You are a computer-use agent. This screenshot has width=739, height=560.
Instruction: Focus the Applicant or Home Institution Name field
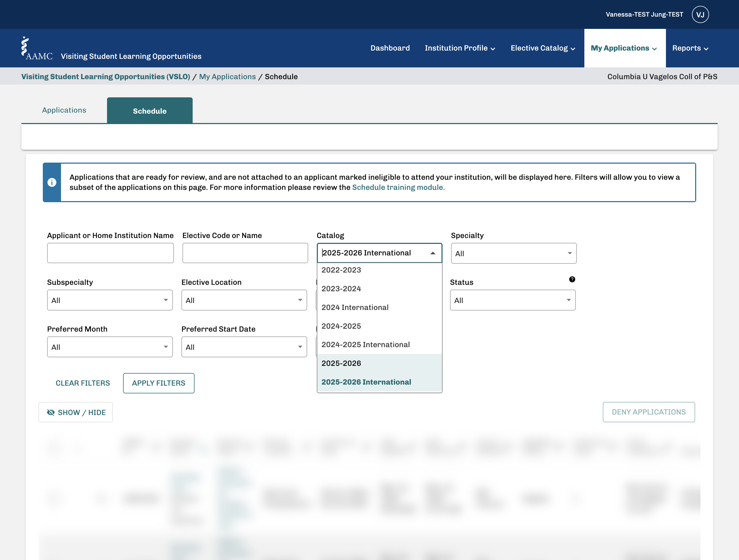[110, 253]
